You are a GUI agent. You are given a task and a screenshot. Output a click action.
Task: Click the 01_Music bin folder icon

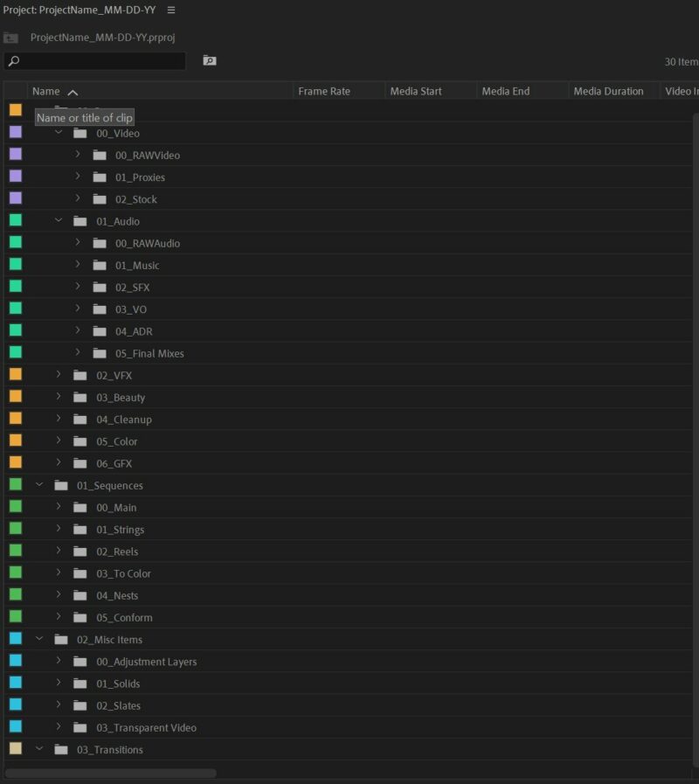(100, 264)
